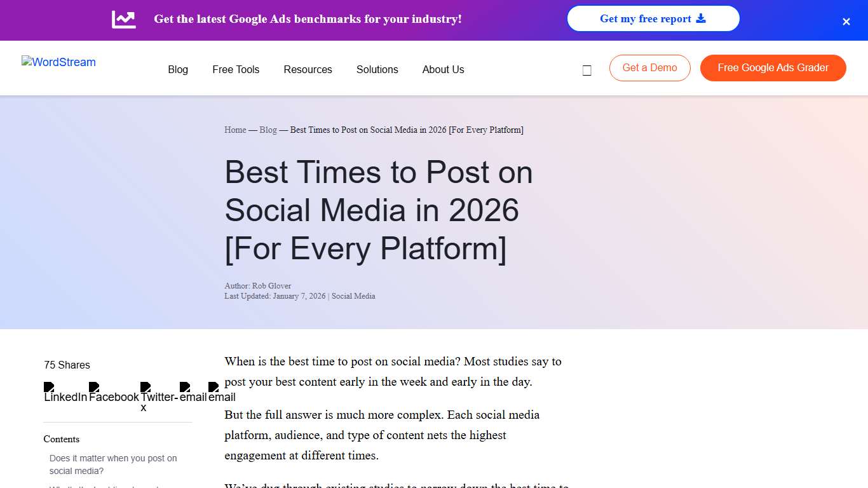This screenshot has height=488, width=868.
Task: Expand the Resources navigation menu
Action: [308, 69]
